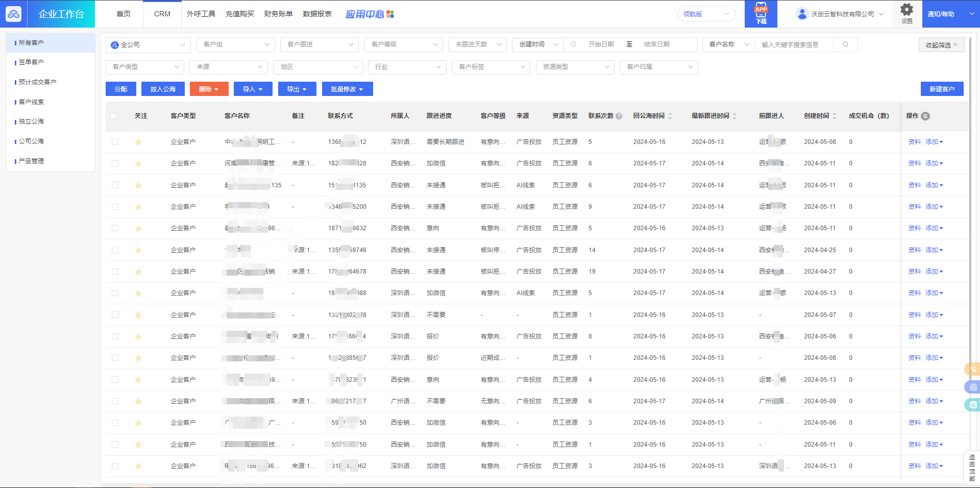Click the 结束日期 date field
Image resolution: width=980 pixels, height=488 pixels.
coord(657,44)
